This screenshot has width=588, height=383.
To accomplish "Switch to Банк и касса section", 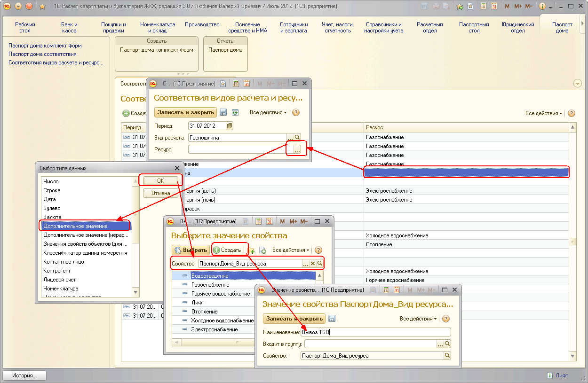I will pyautogui.click(x=70, y=27).
